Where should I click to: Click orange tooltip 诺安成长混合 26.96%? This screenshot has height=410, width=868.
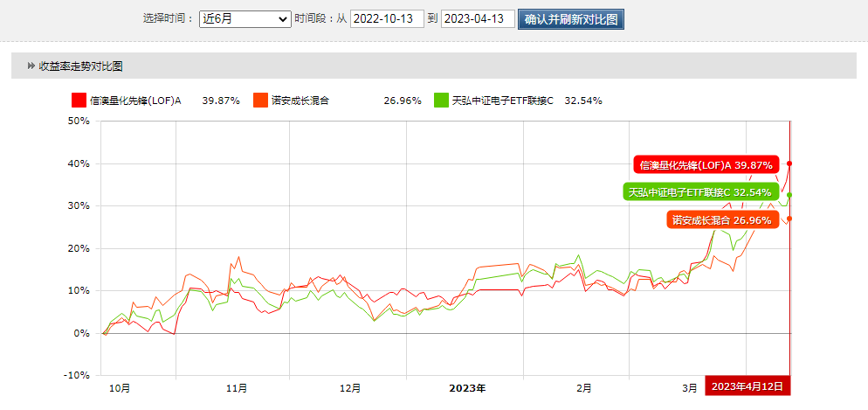click(x=722, y=220)
